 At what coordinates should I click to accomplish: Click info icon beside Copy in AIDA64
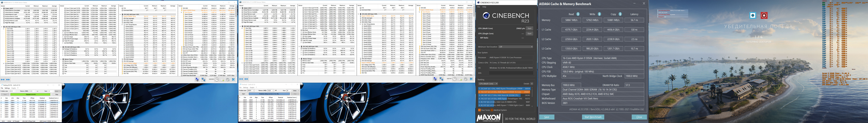620,14
